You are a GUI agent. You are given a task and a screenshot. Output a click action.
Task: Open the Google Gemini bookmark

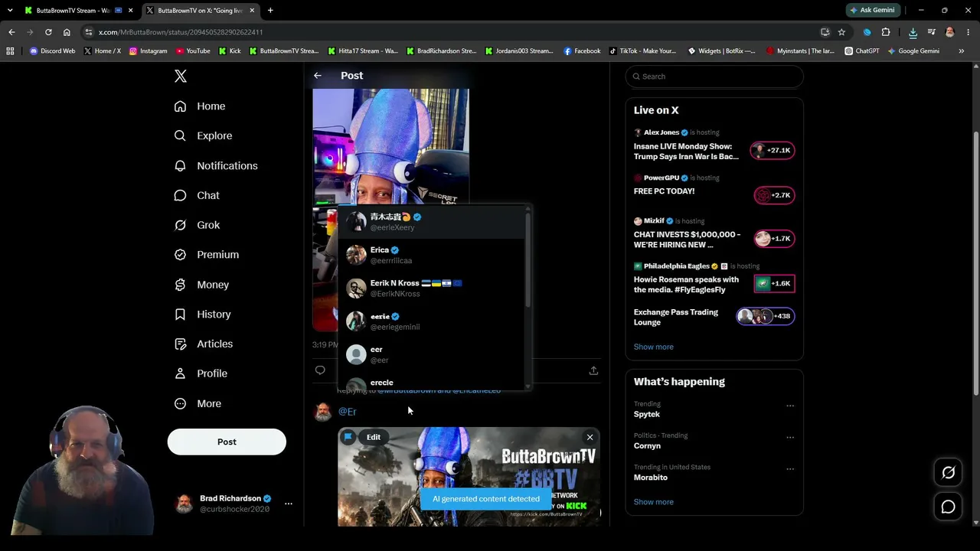pos(913,51)
